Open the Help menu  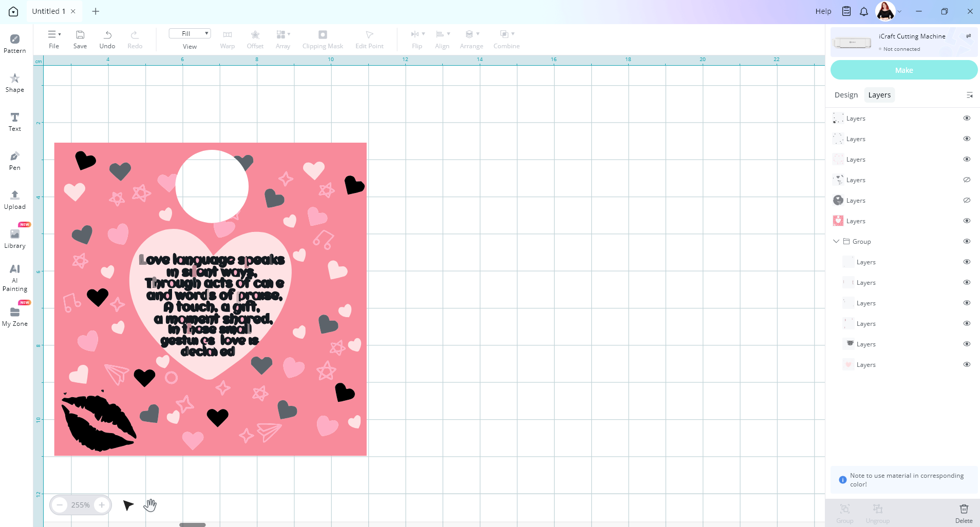point(823,11)
